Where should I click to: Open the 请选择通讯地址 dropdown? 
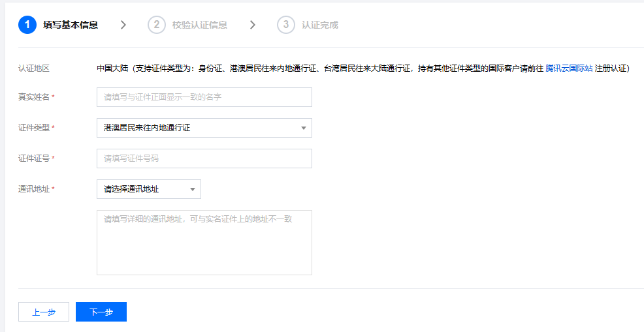(149, 189)
